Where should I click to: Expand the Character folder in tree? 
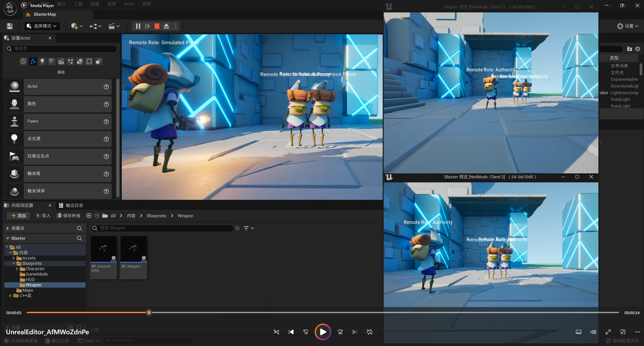click(x=17, y=269)
